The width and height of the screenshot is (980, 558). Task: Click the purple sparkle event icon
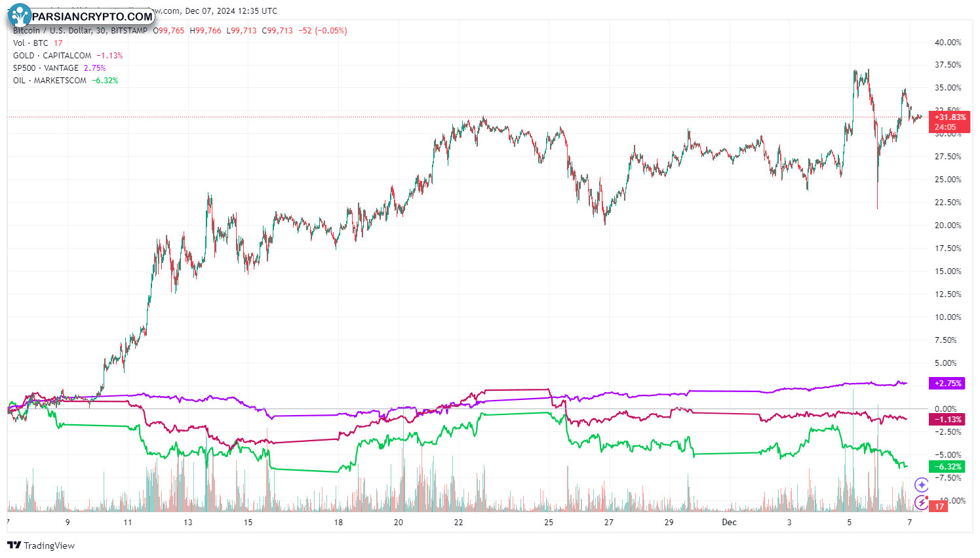click(x=922, y=485)
